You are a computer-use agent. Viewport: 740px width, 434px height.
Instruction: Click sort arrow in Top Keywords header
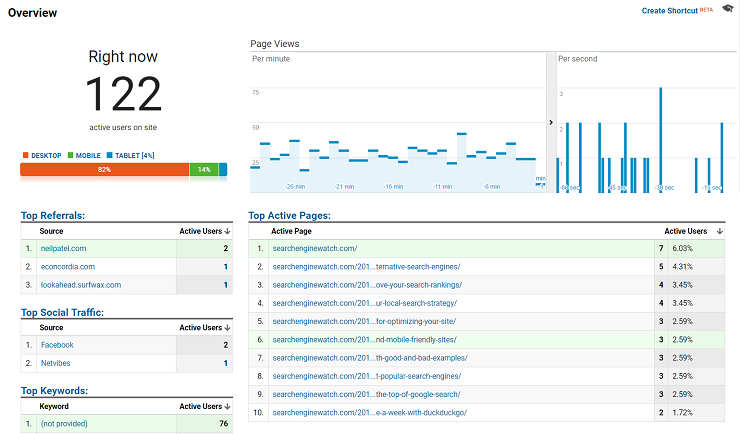point(228,407)
